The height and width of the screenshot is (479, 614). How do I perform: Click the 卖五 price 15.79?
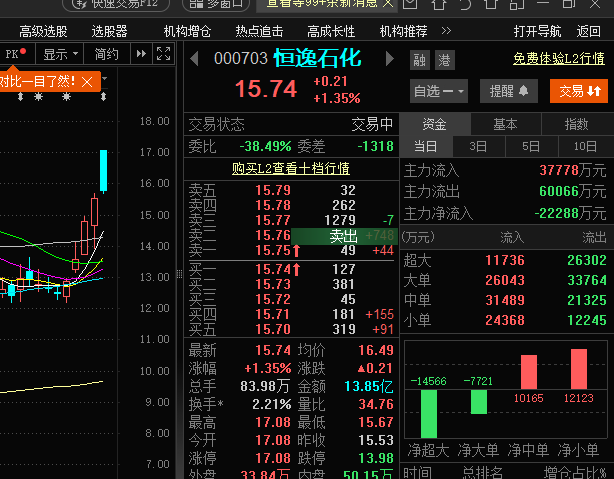coord(273,190)
